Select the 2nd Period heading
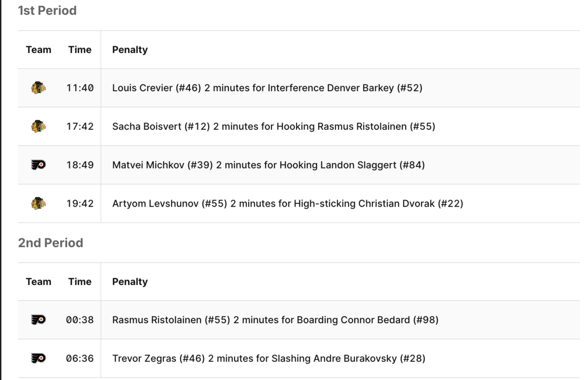 coord(50,242)
